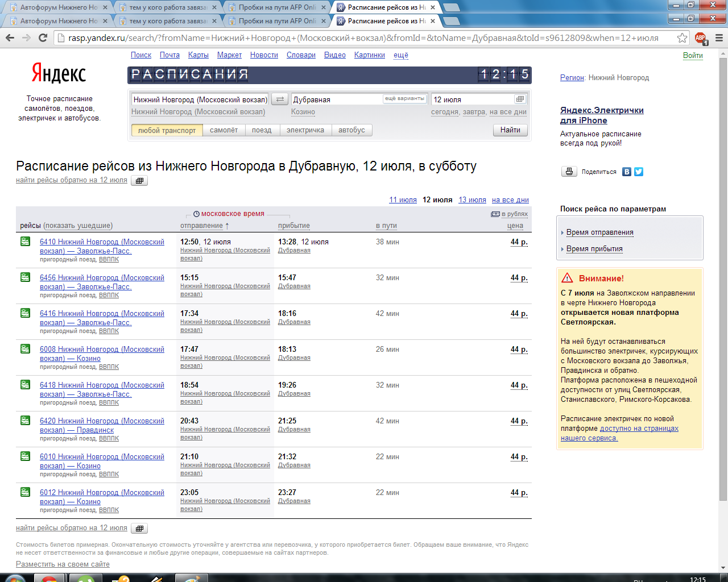Open the ABP extension icon
The height and width of the screenshot is (582, 728).
tap(701, 38)
